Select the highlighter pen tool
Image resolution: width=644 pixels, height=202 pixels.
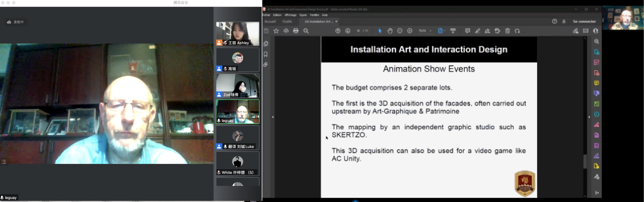point(477,31)
